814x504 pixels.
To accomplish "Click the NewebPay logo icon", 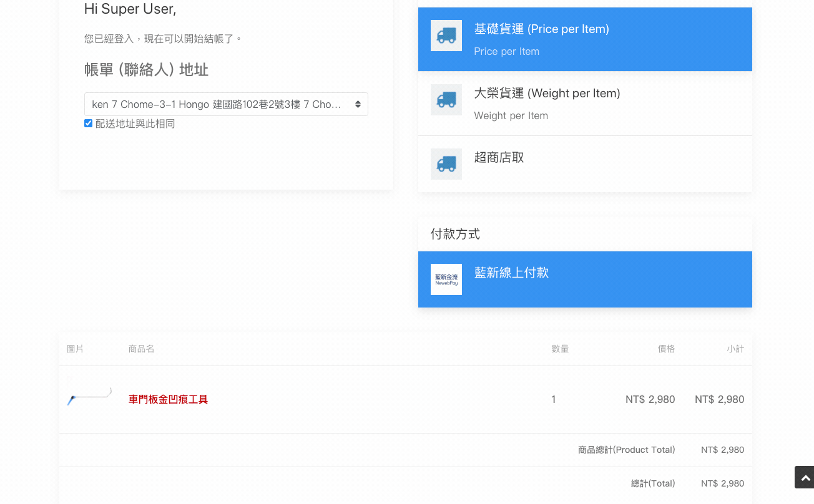I will point(446,279).
